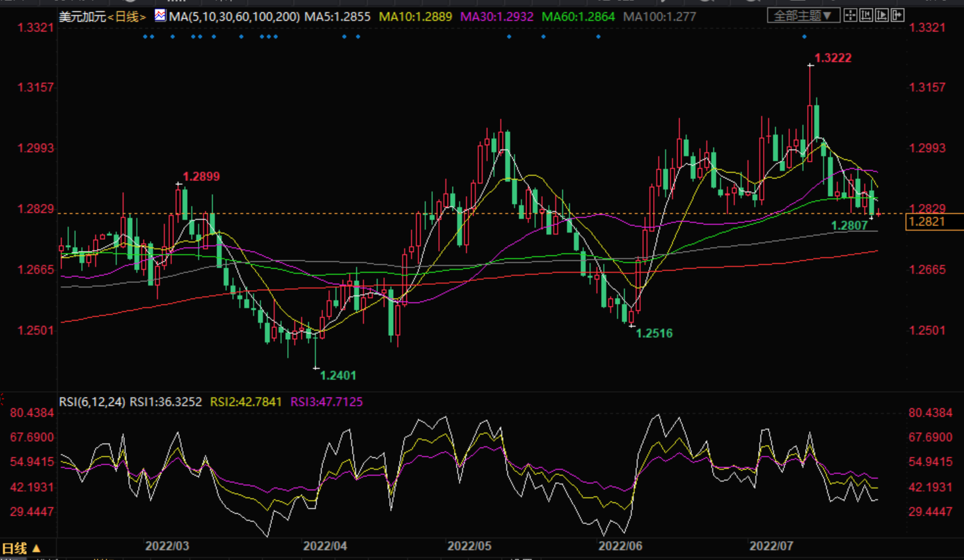The height and width of the screenshot is (560, 964).
Task: Click the play-forward chart replay icon
Action: click(x=882, y=16)
